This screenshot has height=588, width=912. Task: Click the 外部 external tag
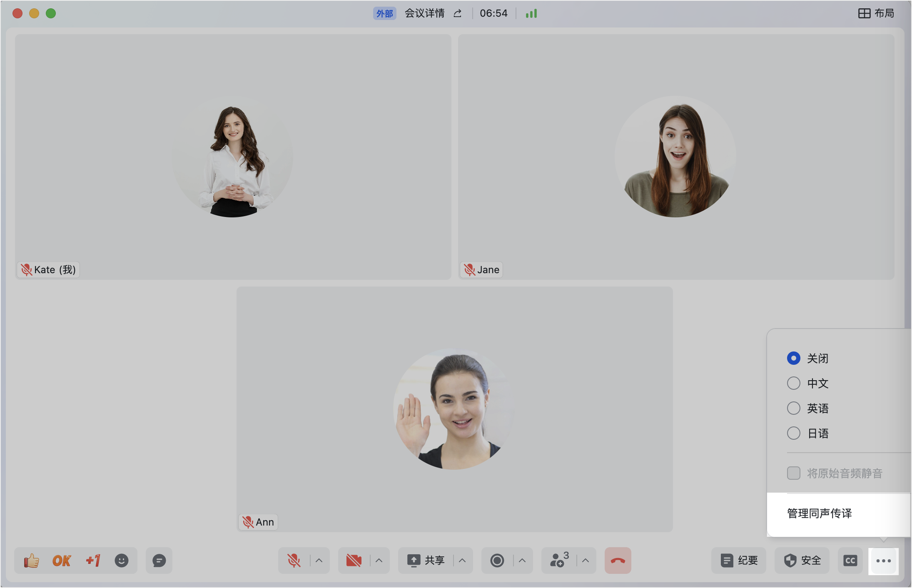pyautogui.click(x=384, y=13)
